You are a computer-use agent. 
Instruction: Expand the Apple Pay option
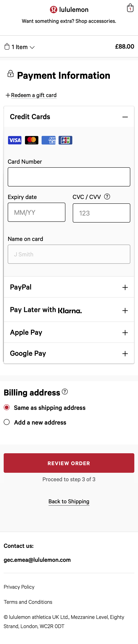tap(125, 333)
